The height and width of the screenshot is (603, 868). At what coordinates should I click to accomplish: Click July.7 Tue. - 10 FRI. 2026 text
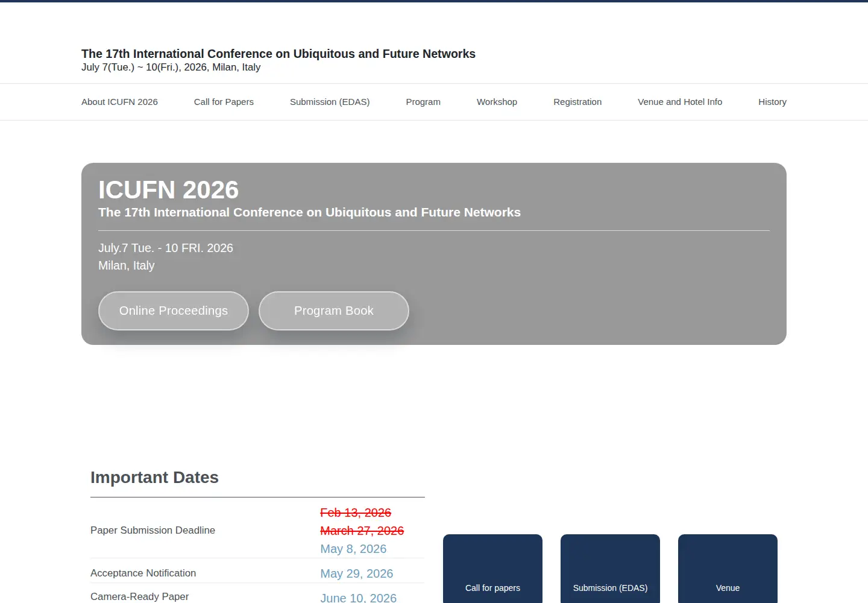[x=166, y=248]
